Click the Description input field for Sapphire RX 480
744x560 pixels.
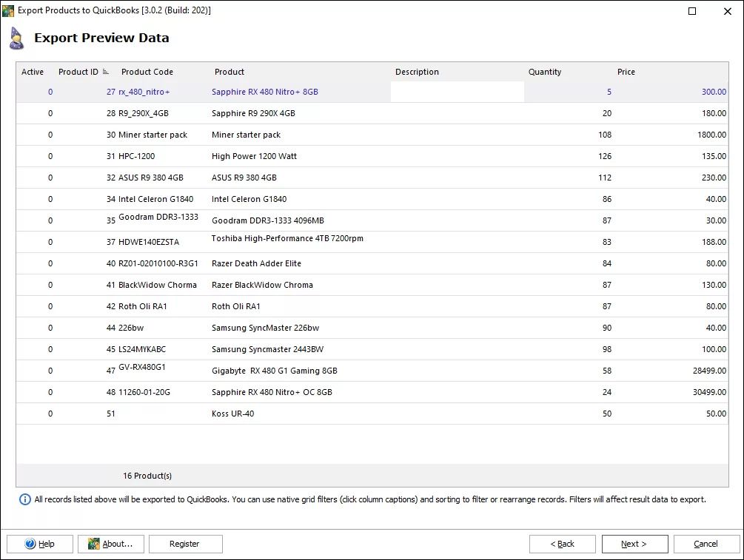[457, 91]
